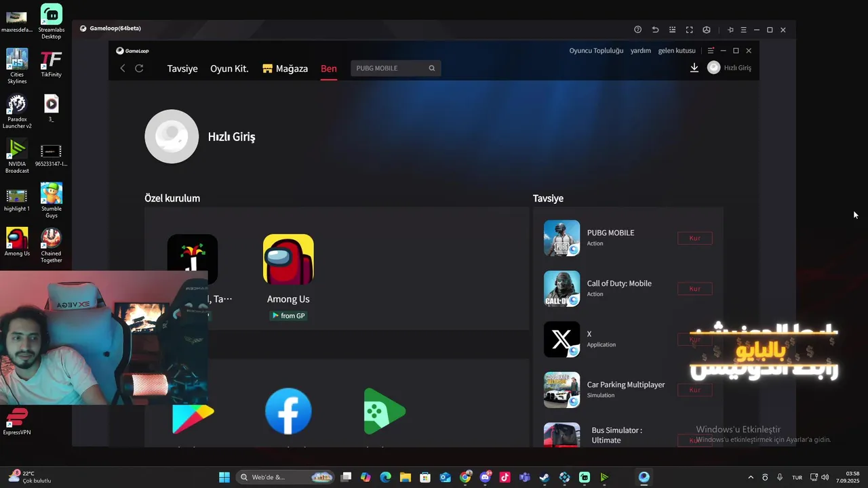Select the Ben tab
The width and height of the screenshot is (868, 488).
pyautogui.click(x=329, y=68)
